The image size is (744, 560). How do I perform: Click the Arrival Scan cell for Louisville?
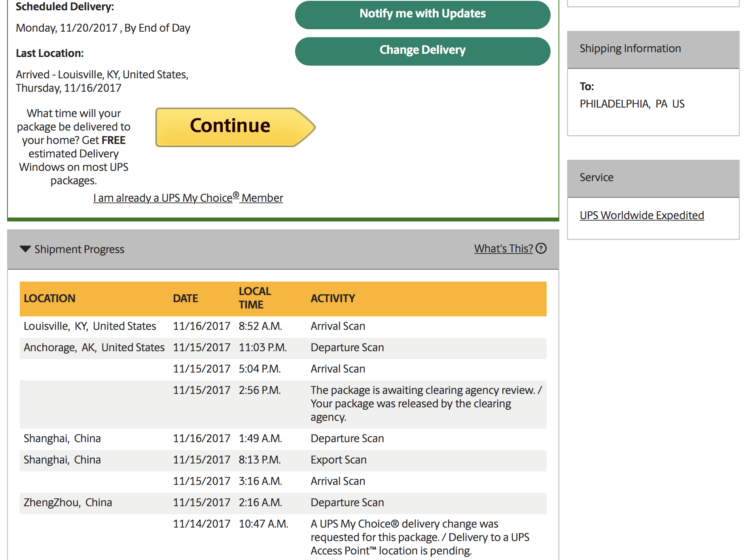tap(338, 326)
